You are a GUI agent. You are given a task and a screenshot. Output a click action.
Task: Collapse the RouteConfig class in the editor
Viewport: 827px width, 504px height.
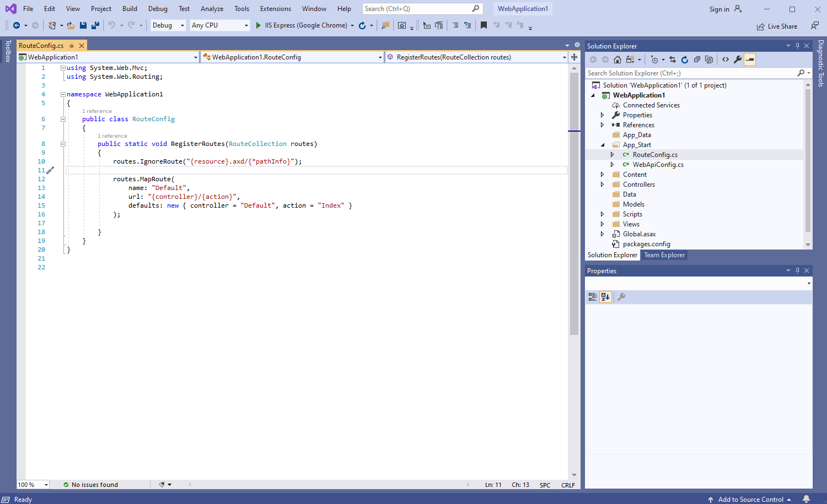(x=63, y=119)
